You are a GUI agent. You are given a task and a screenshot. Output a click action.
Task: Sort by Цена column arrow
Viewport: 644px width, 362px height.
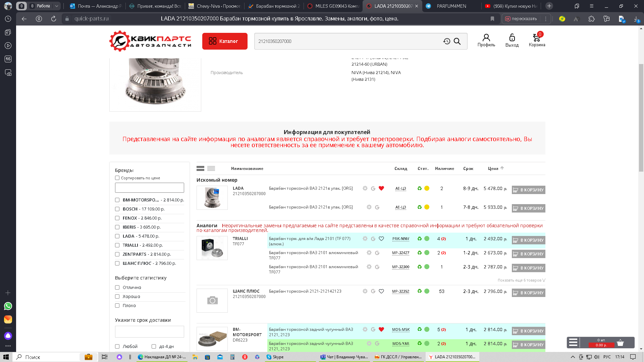click(x=502, y=168)
